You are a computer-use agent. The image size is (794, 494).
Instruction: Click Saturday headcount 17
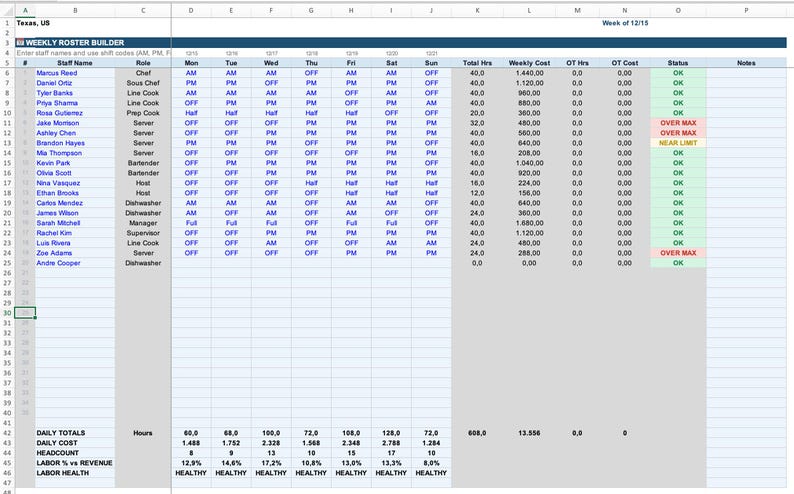[x=391, y=453]
